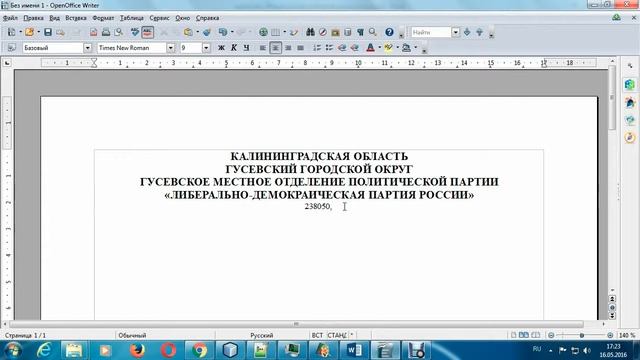
Task: Apply the paragraph Background Color
Action: point(406,48)
